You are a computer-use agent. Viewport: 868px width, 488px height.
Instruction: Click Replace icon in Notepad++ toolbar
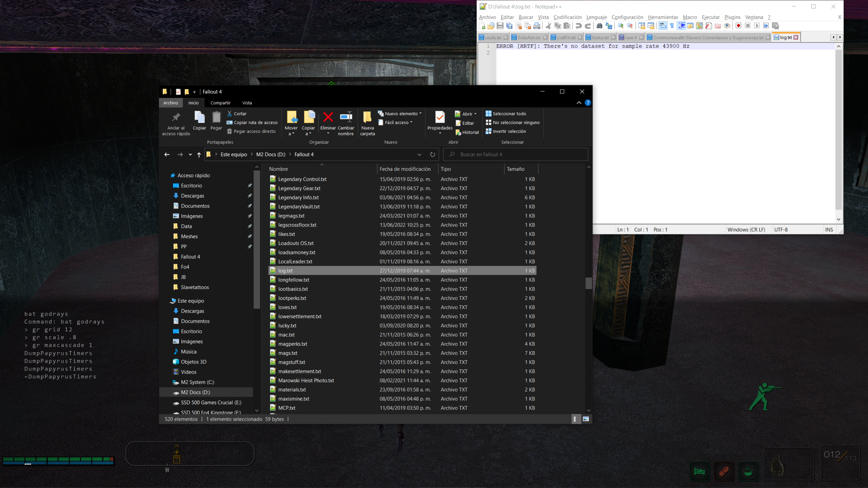pyautogui.click(x=609, y=26)
